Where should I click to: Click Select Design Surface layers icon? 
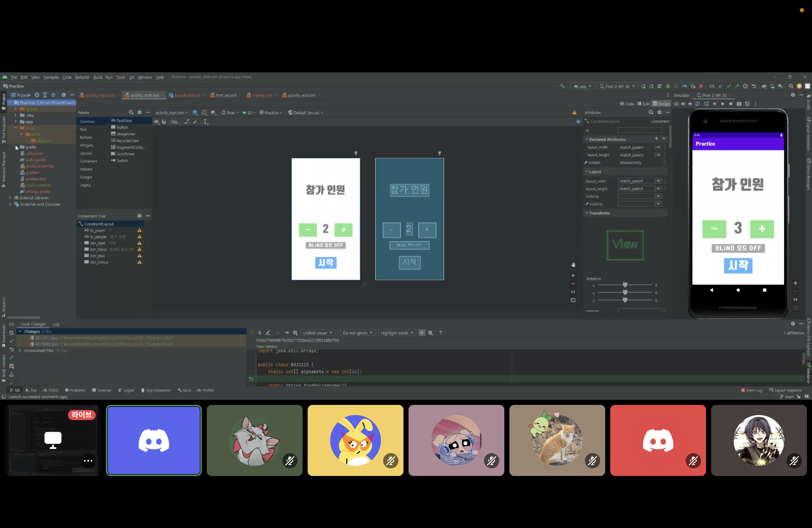195,113
